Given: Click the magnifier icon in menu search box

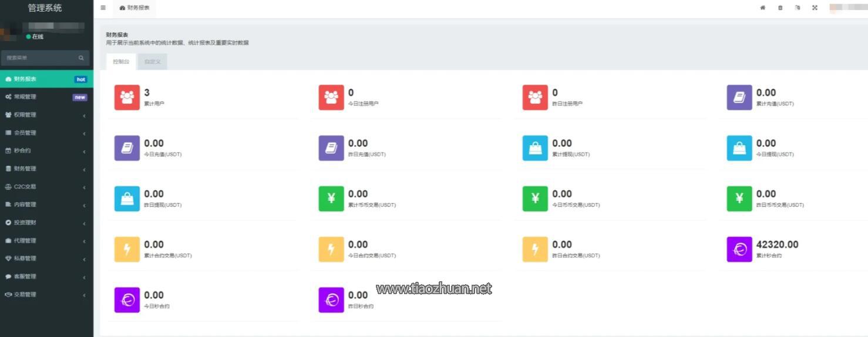Looking at the screenshot, I should pyautogui.click(x=81, y=58).
